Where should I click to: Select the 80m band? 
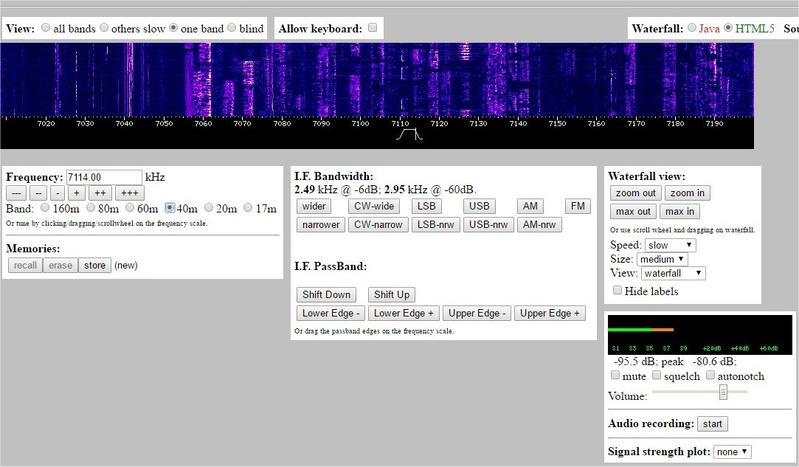91,207
